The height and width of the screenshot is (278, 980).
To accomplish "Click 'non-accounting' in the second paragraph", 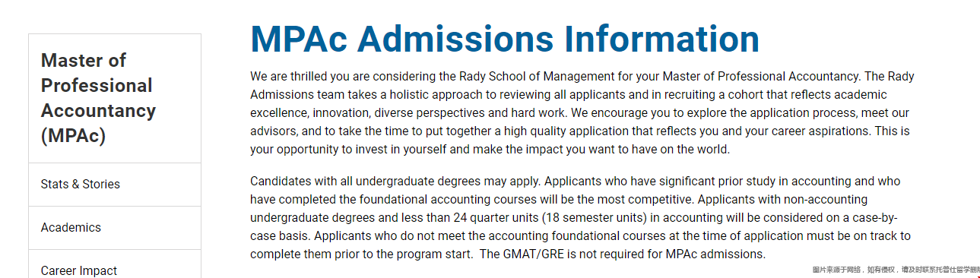I will (x=826, y=199).
